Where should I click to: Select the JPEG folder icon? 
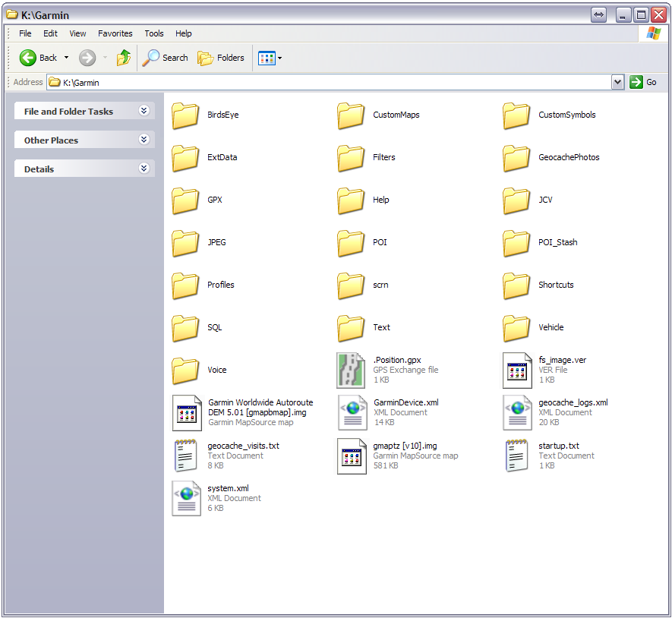click(x=185, y=243)
